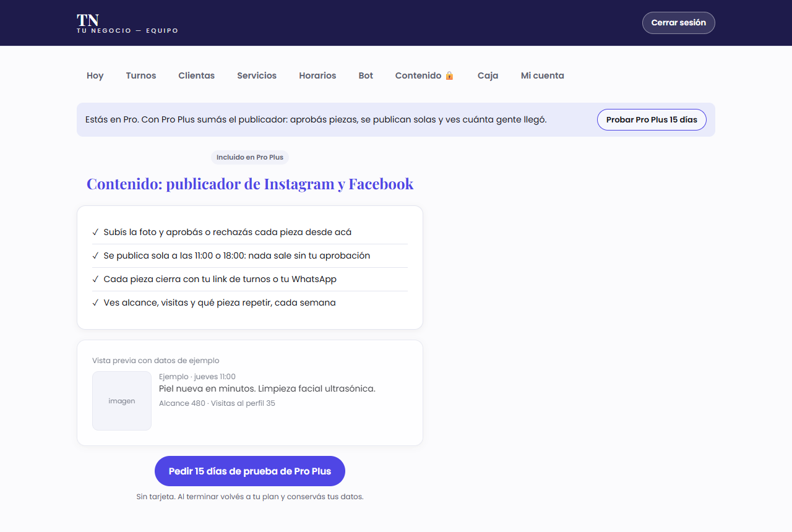Click 'Ejemplo · jueves 11:00' text
The width and height of the screenshot is (792, 532).
pos(197,377)
